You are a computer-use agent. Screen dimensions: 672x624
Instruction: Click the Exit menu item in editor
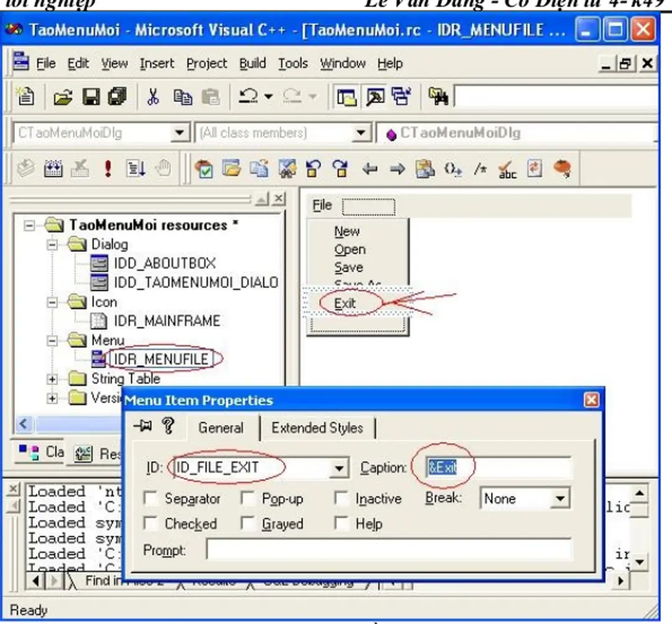345,304
